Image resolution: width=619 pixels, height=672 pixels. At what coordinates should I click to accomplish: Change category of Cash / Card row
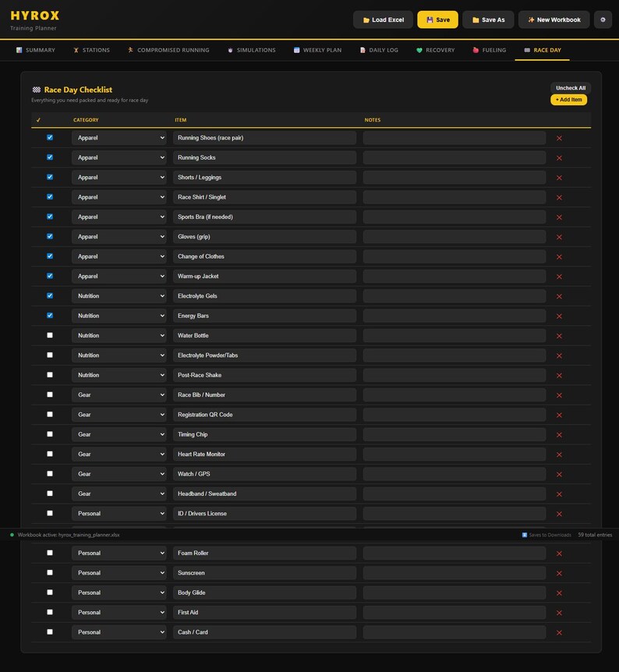click(x=118, y=632)
